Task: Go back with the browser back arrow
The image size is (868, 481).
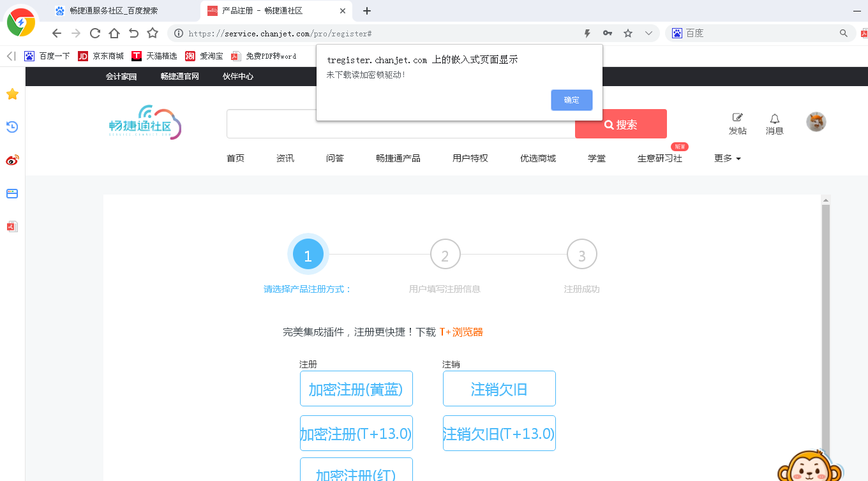Action: click(x=57, y=33)
